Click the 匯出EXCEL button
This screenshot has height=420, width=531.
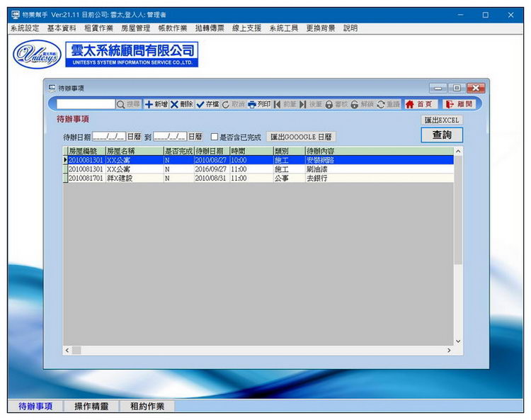(x=442, y=120)
